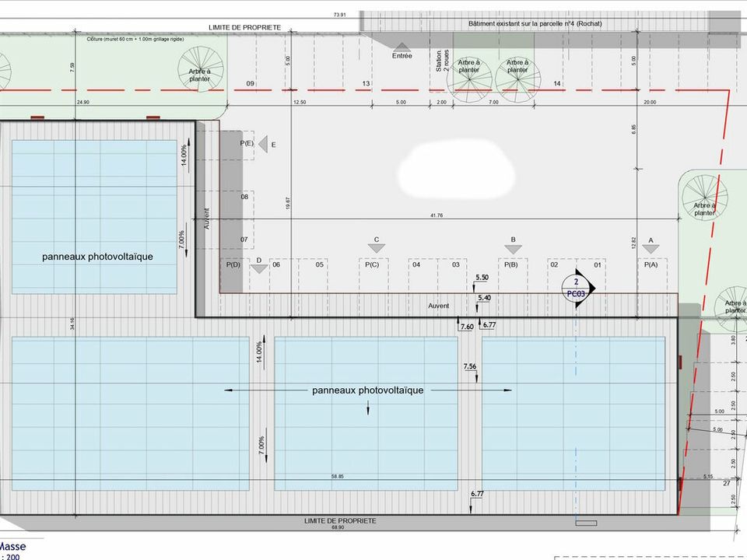Image resolution: width=747 pixels, height=560 pixels.
Task: Click the section marker 2 PC03 symbol
Action: pyautogui.click(x=578, y=288)
